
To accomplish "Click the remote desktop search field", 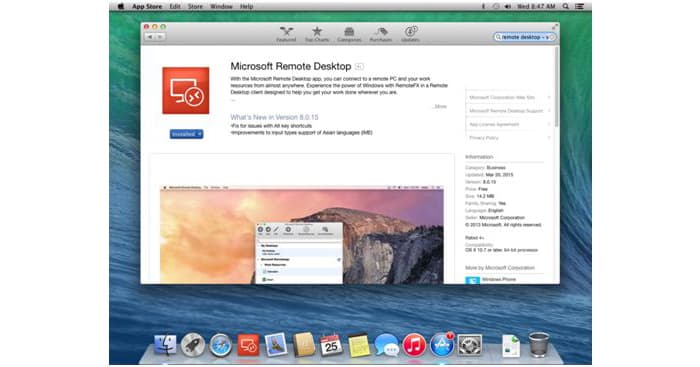I will 525,37.
